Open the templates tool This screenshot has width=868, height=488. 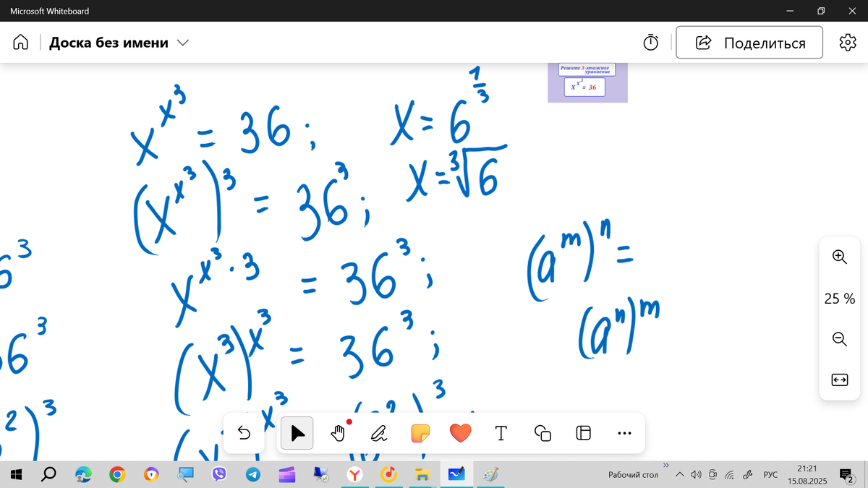tap(584, 433)
